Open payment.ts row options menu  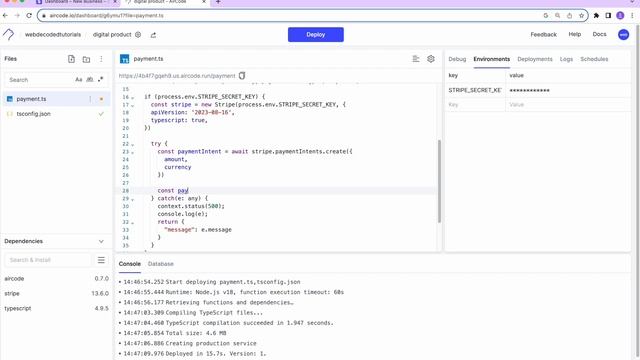click(90, 99)
